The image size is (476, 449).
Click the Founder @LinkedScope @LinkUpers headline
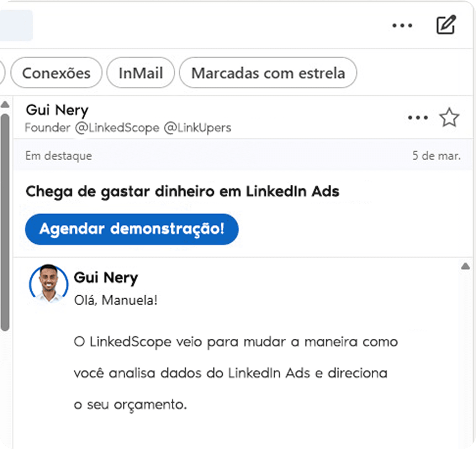point(128,128)
